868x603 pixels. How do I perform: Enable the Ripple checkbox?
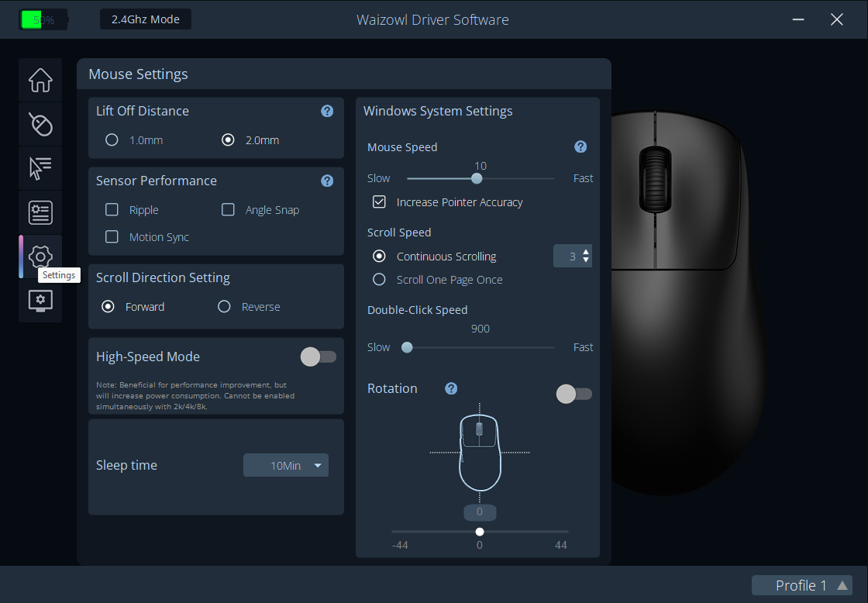click(x=112, y=209)
